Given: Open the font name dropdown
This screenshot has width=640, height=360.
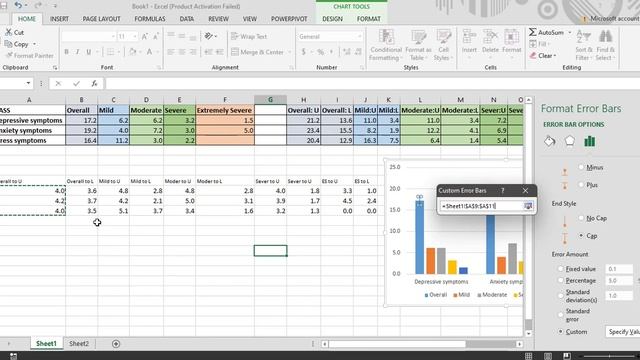Looking at the screenshot, I should (x=113, y=36).
